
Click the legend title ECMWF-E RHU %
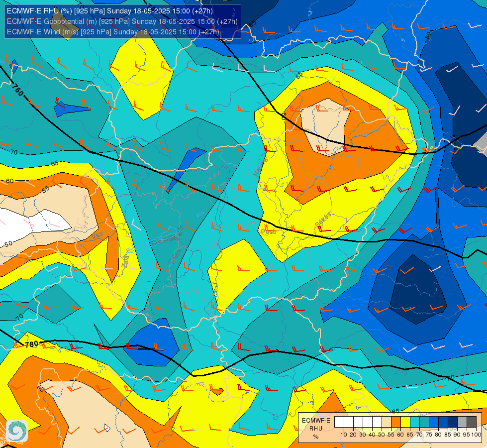tap(316, 429)
